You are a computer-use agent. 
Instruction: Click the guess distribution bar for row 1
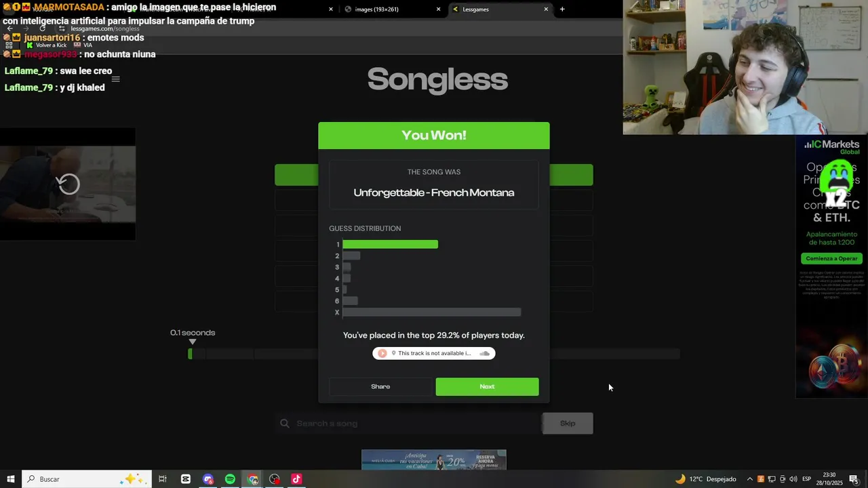point(390,244)
